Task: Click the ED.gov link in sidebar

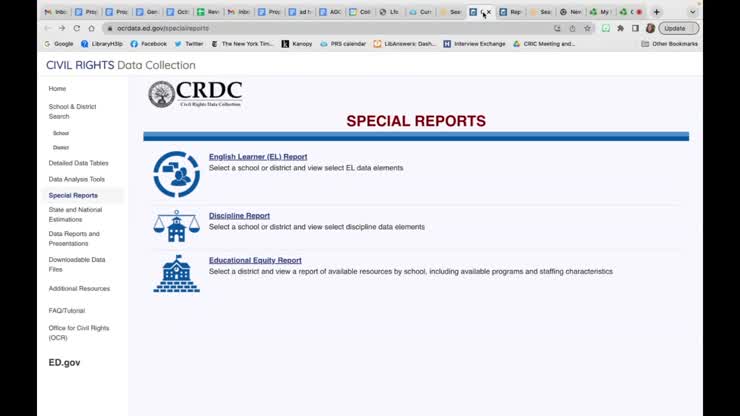Action: click(x=64, y=363)
